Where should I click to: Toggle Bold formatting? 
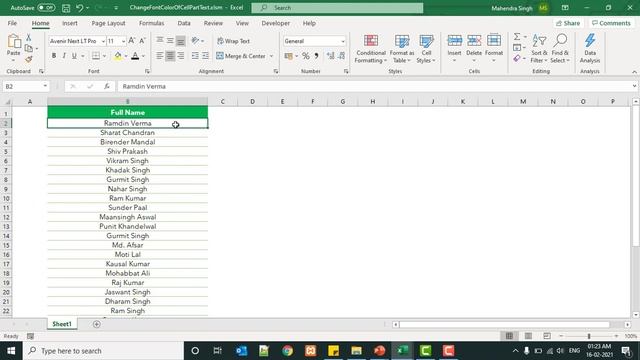tap(53, 56)
